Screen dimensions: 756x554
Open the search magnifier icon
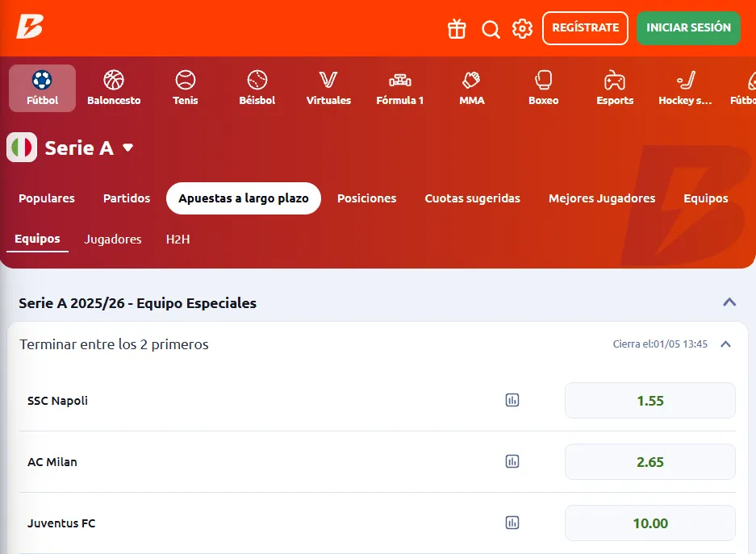[x=491, y=29]
